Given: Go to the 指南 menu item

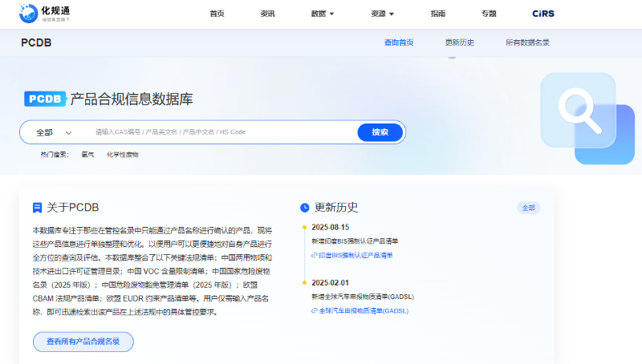Looking at the screenshot, I should pyautogui.click(x=438, y=14).
